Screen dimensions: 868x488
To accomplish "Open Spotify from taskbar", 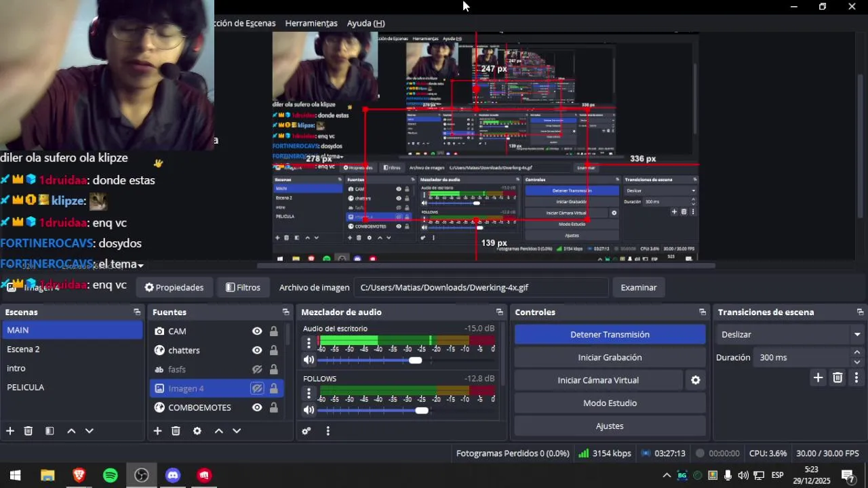I will pyautogui.click(x=110, y=475).
